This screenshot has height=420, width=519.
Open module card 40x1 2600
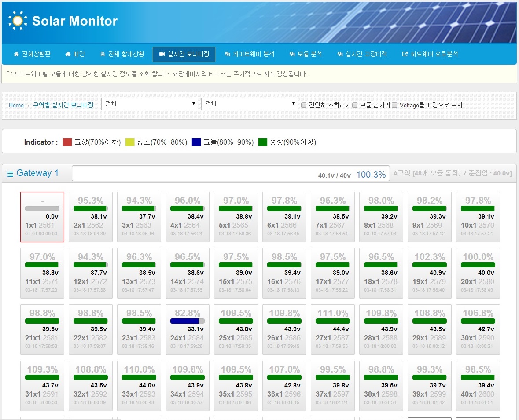pos(478,386)
